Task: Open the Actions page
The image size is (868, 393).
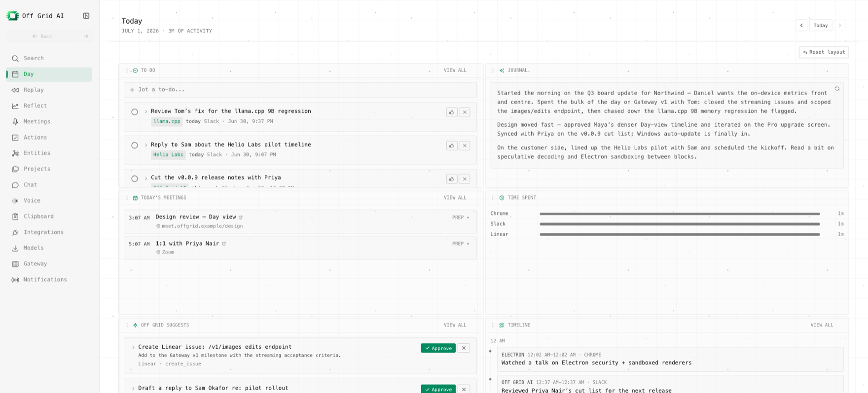Action: tap(49, 137)
